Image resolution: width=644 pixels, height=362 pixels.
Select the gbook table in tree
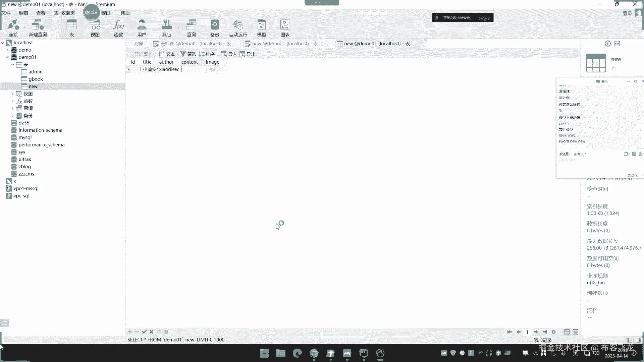click(36, 79)
